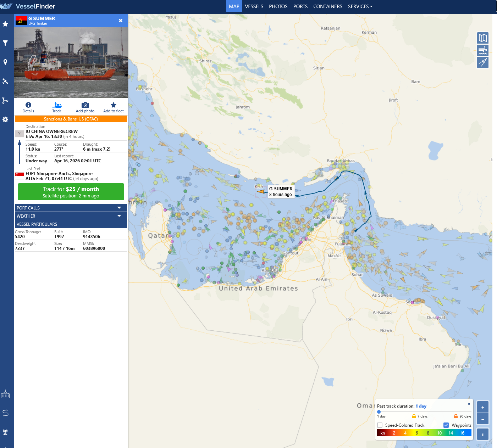Click the Singapore flag beside last port
Screen dimensions: 497x448
[20, 174]
